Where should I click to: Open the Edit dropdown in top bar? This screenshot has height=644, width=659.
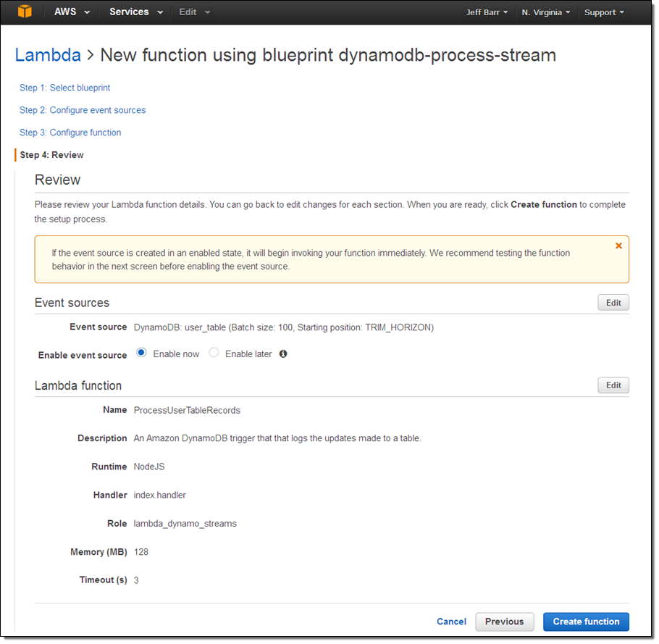click(x=194, y=12)
